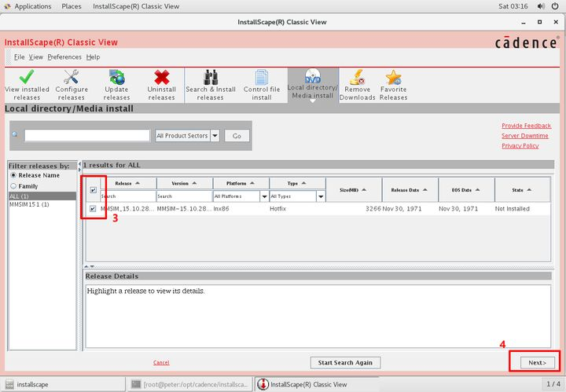The width and height of the screenshot is (566, 392).
Task: Open Provide Feedback link
Action: tap(526, 126)
